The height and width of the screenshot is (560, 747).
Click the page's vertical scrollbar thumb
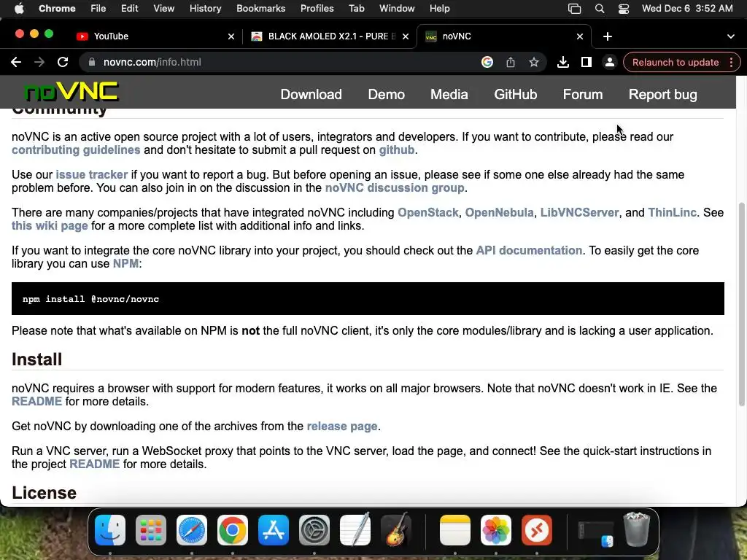pos(741,305)
